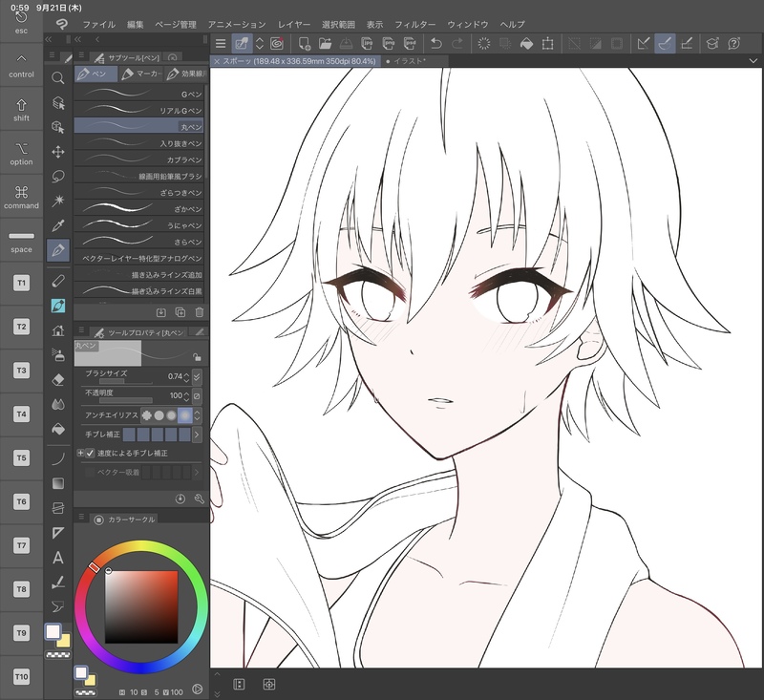Screen dimensions: 764x700
Task: Select the cyan-highlighted Brush tool
Action: (58, 306)
